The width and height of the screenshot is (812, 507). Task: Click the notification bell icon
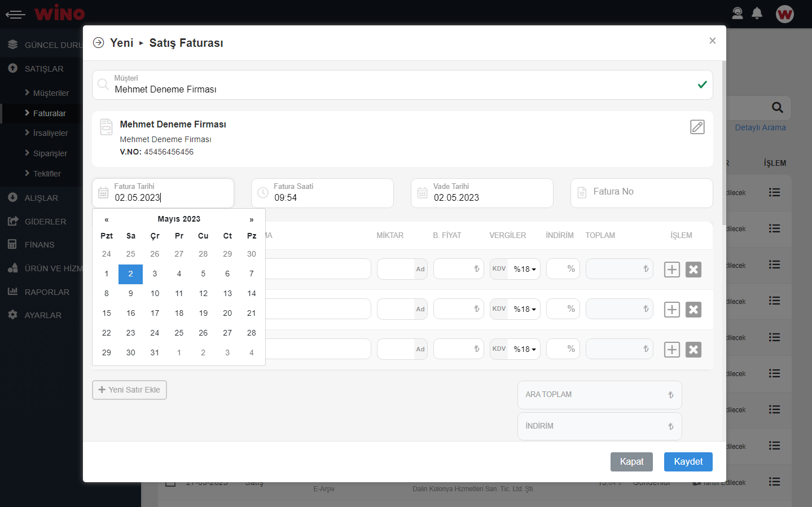757,13
